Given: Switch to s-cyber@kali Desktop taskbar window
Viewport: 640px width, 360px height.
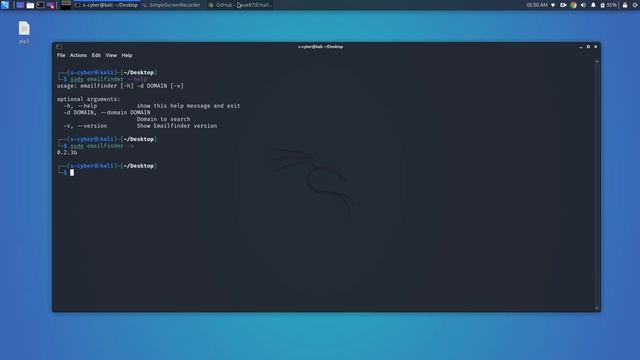Looking at the screenshot, I should click(107, 5).
